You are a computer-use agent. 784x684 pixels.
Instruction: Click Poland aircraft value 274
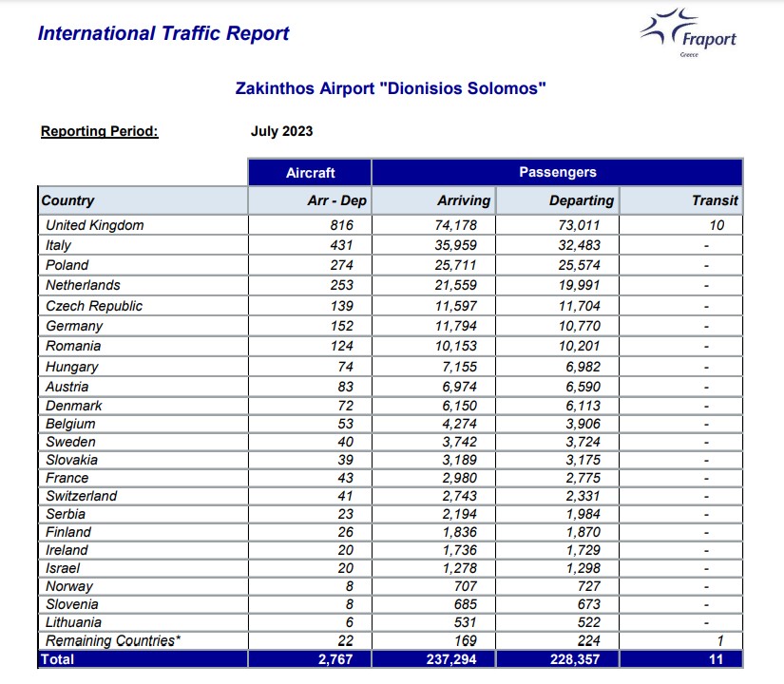[341, 265]
